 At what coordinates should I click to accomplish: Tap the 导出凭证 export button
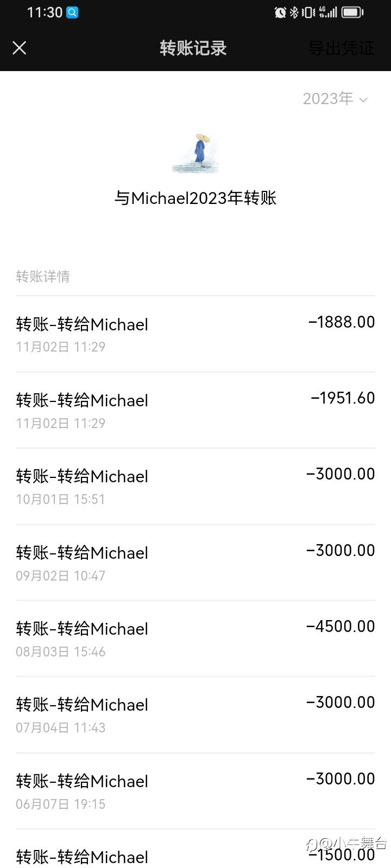[341, 48]
